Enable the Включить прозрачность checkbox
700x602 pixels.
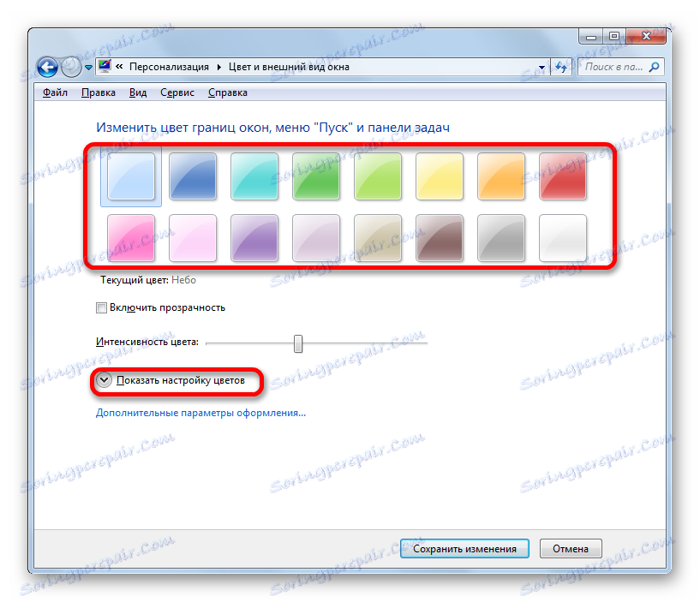point(101,308)
